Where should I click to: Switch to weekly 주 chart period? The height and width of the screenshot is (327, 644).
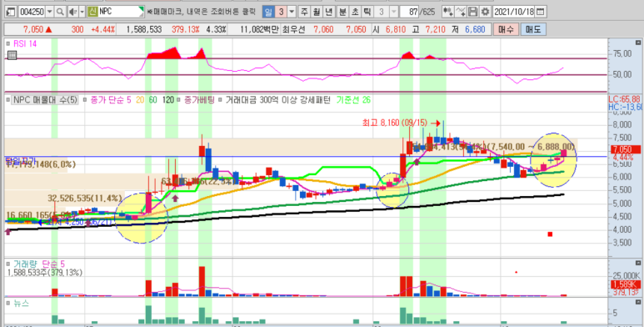click(304, 12)
